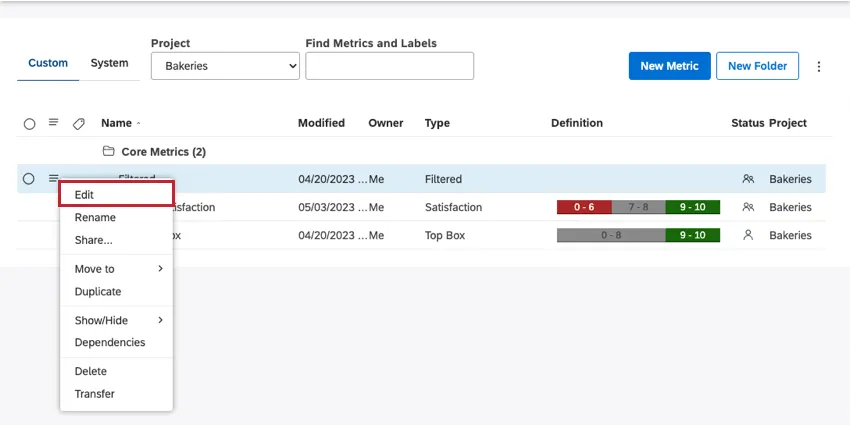850x425 pixels.
Task: Expand the Move to submenu
Action: click(x=116, y=269)
